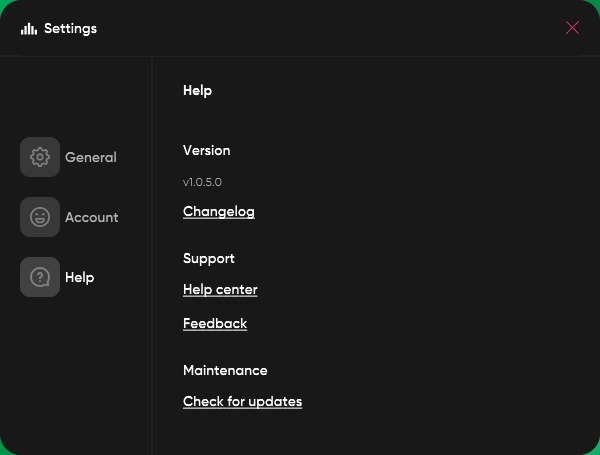Click the Settings bars logo icon
This screenshot has width=600, height=455.
point(29,28)
